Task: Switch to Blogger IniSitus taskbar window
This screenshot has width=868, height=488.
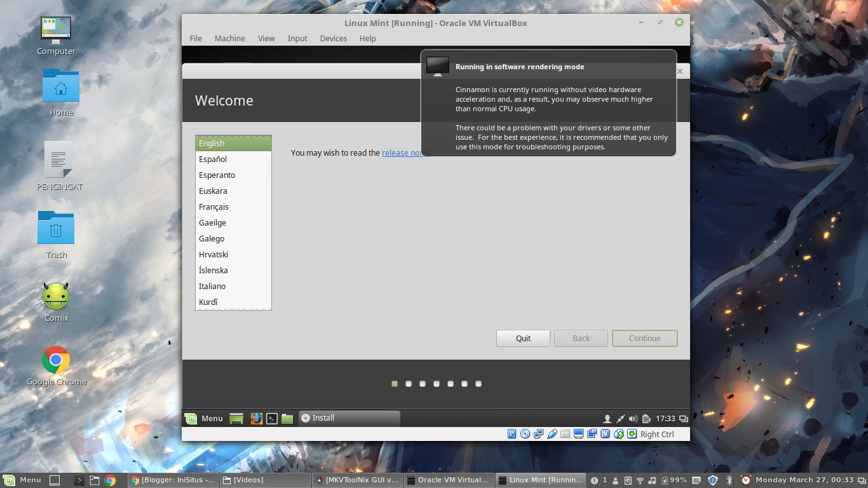Action: [x=173, y=480]
